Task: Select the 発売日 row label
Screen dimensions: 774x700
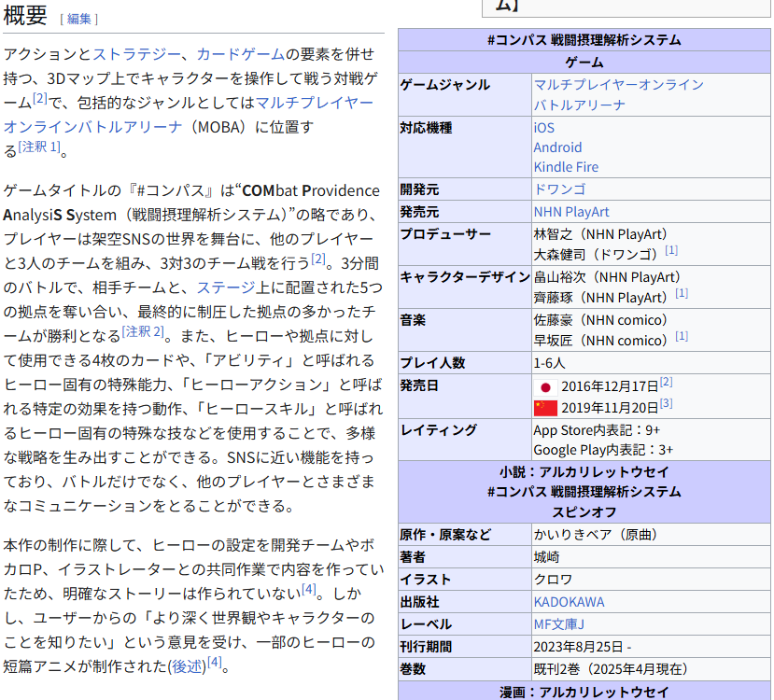Action: [419, 385]
